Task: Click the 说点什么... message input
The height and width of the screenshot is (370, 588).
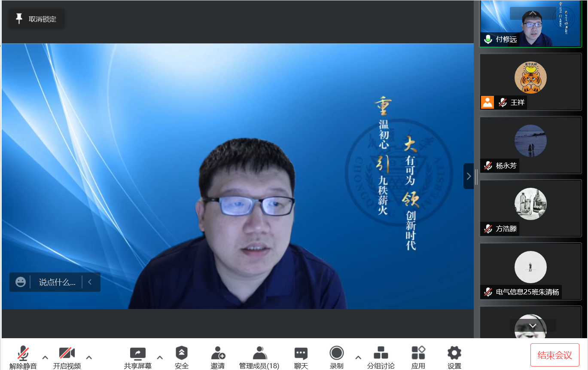Action: click(x=57, y=282)
